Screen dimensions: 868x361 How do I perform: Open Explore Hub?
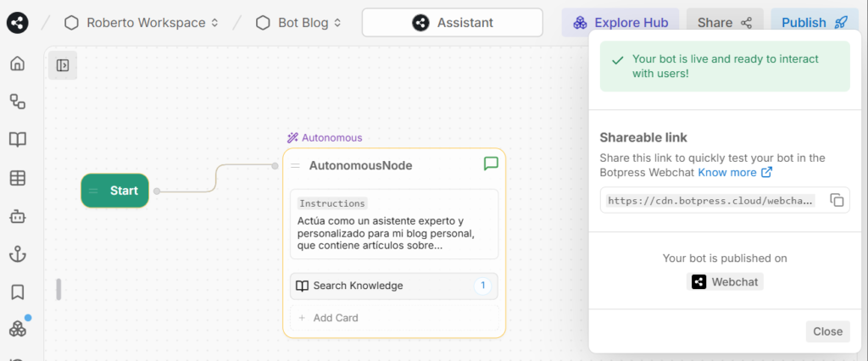pyautogui.click(x=620, y=23)
